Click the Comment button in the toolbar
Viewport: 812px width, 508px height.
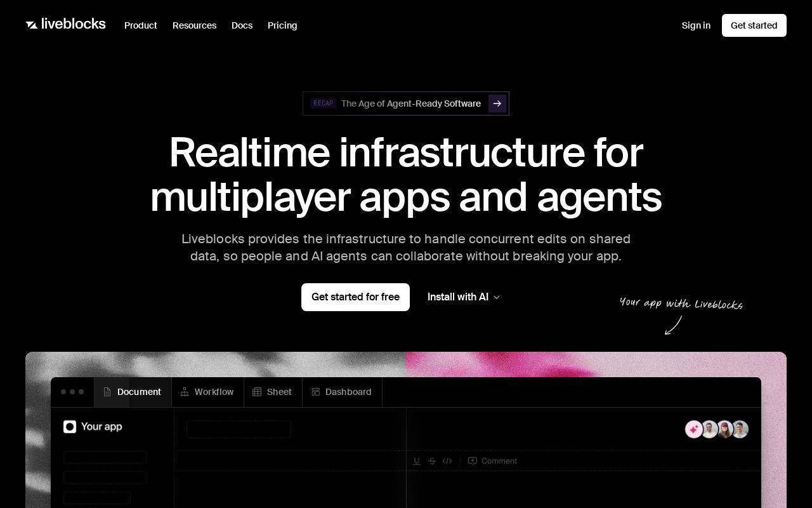tap(492, 461)
